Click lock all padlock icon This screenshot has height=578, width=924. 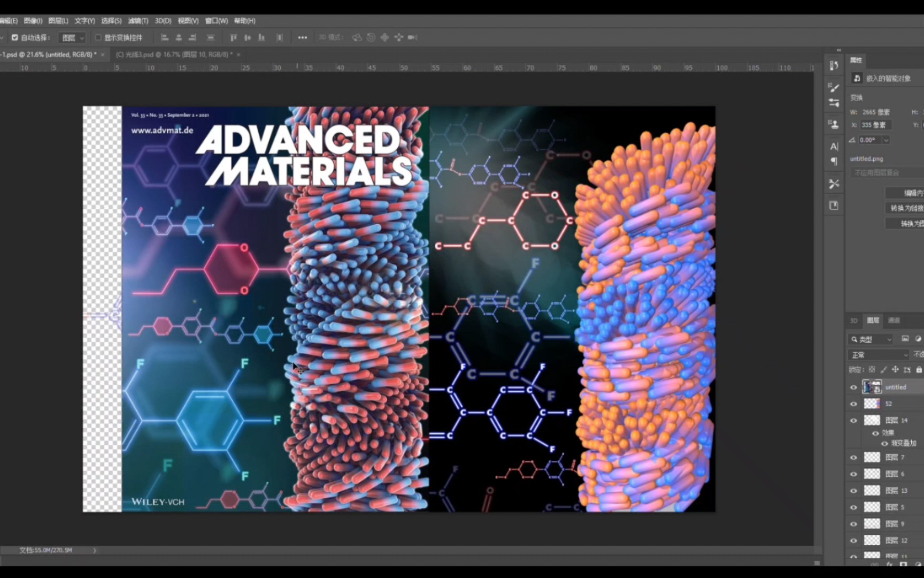(919, 370)
